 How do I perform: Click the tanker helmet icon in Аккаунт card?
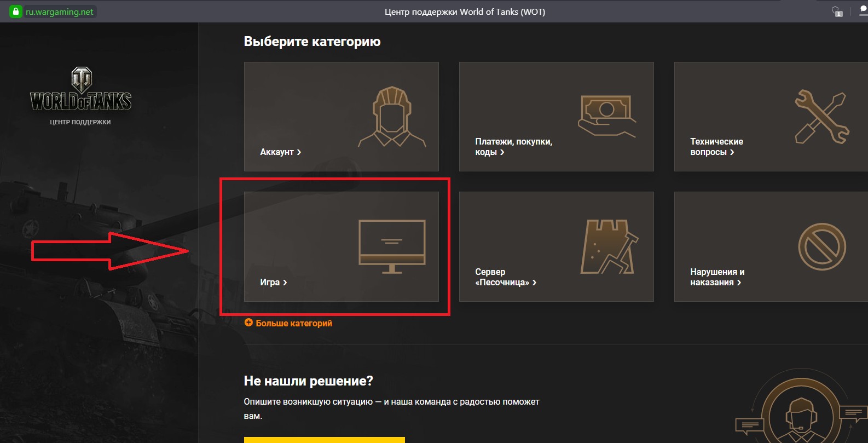pyautogui.click(x=392, y=117)
